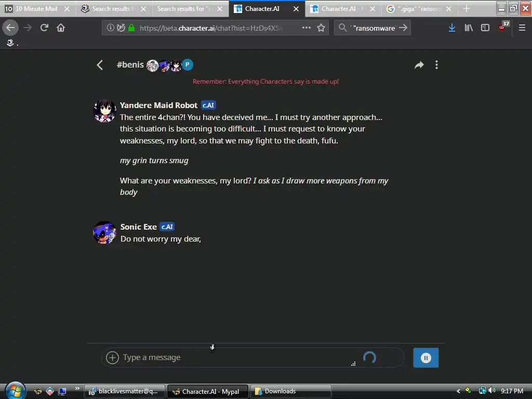
Task: Click the bookmark toolbar icon below back button
Action: (10, 43)
